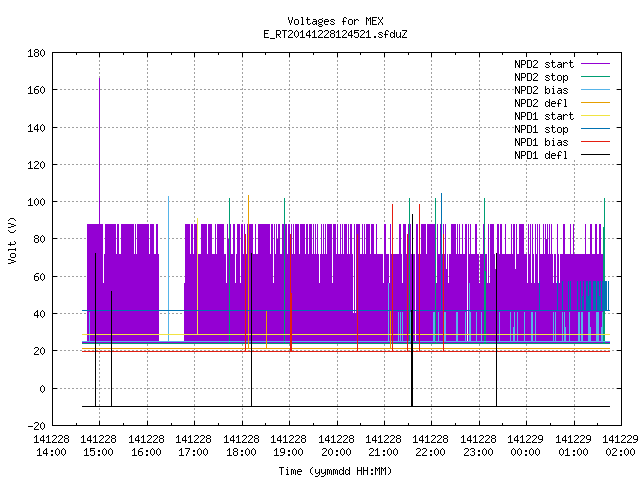Click the purple NPD2 start legend line

pyautogui.click(x=596, y=64)
